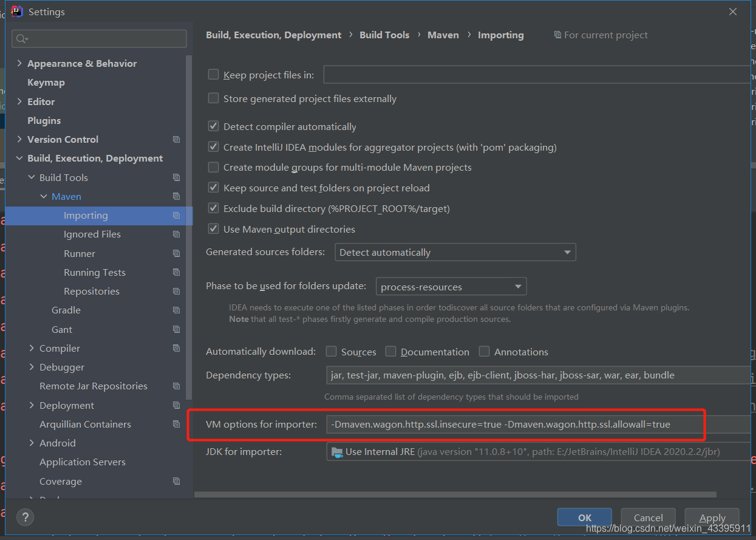
Task: Enable automatic download of Documentation
Action: (x=391, y=352)
